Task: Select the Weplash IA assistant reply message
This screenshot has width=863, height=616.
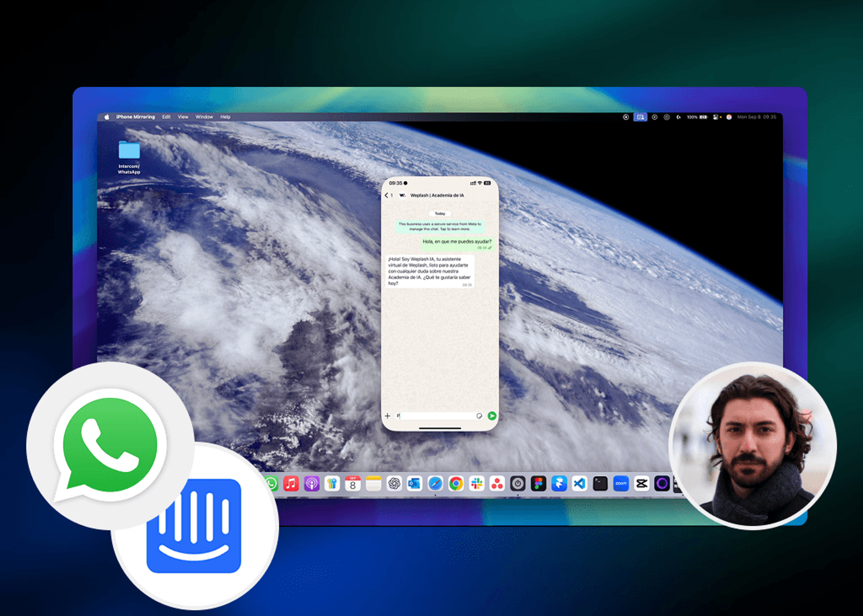Action: tap(430, 271)
